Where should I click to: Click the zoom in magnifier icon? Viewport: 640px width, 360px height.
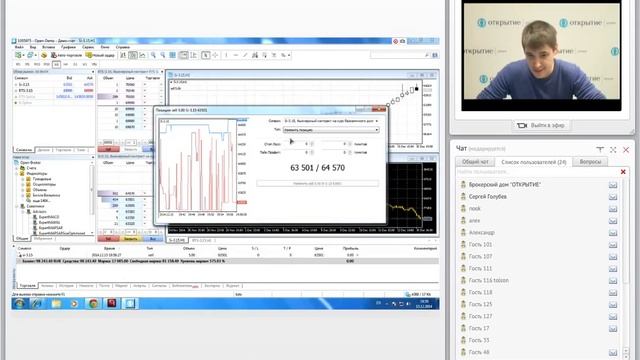point(153,55)
